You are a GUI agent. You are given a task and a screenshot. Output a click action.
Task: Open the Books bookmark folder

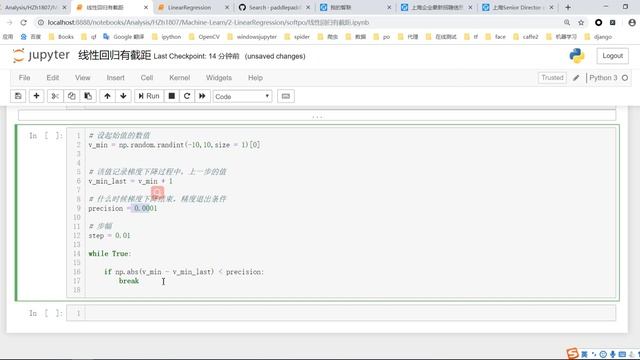(x=61, y=37)
